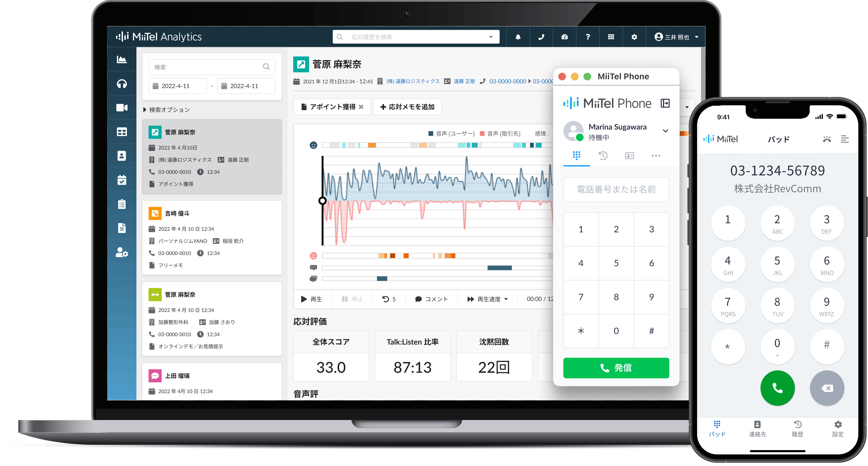Viewport: 868px width, 466px height.
Task: Open the menu lines icon on iPhone app
Action: (844, 139)
